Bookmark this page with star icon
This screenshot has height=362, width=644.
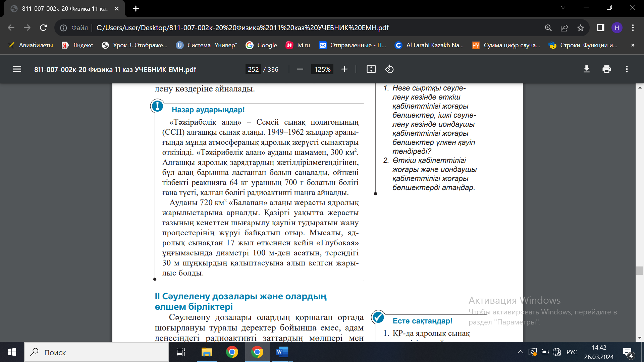click(581, 28)
